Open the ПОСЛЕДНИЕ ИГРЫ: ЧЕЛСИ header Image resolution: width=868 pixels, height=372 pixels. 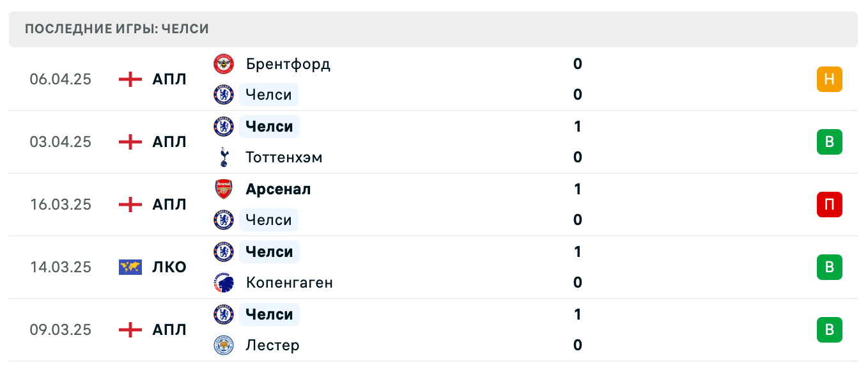point(116,28)
